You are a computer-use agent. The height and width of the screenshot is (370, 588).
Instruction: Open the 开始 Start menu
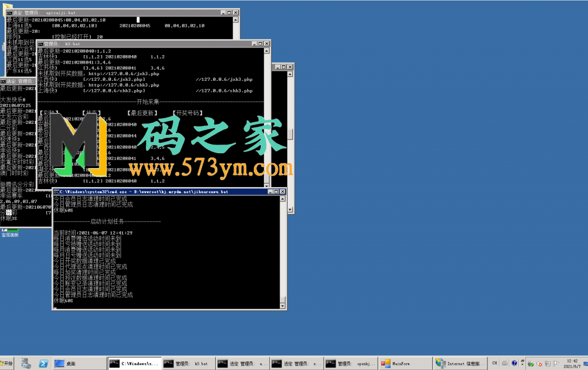pos(6,363)
